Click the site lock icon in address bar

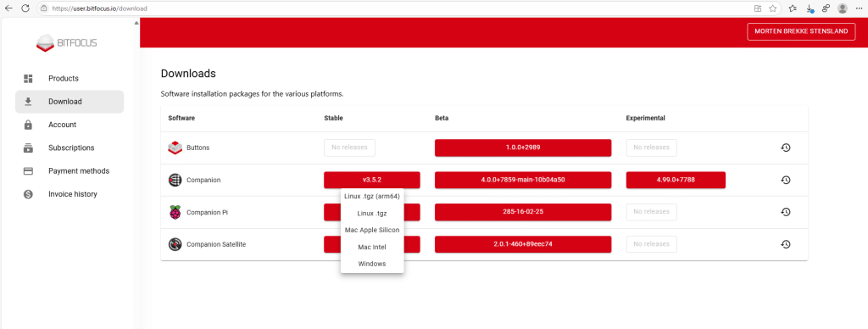pos(44,8)
